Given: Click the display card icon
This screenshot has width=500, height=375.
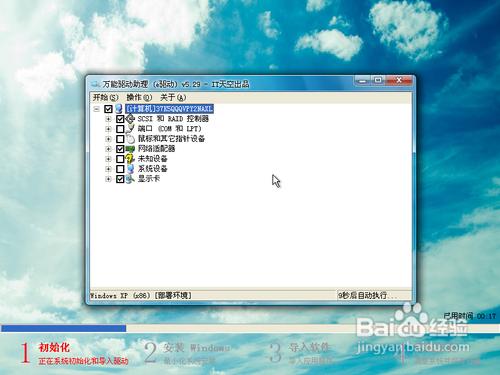Looking at the screenshot, I should click(130, 179).
